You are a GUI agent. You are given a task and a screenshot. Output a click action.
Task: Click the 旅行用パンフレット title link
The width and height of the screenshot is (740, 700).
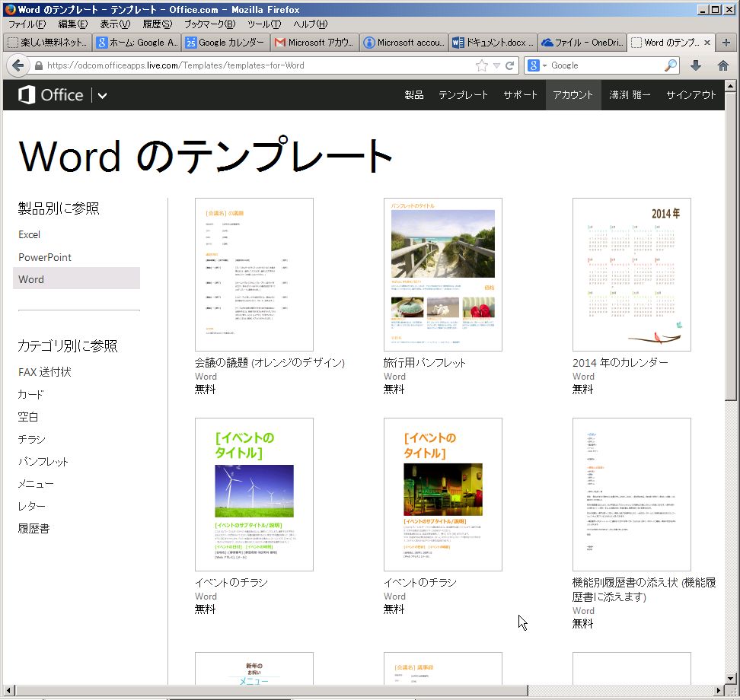point(424,362)
